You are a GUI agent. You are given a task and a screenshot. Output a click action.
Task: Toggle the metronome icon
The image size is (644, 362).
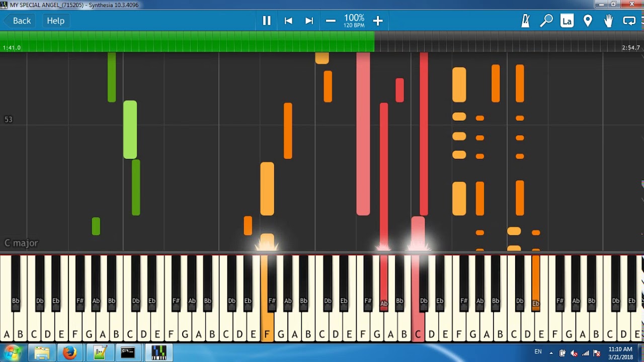(526, 21)
